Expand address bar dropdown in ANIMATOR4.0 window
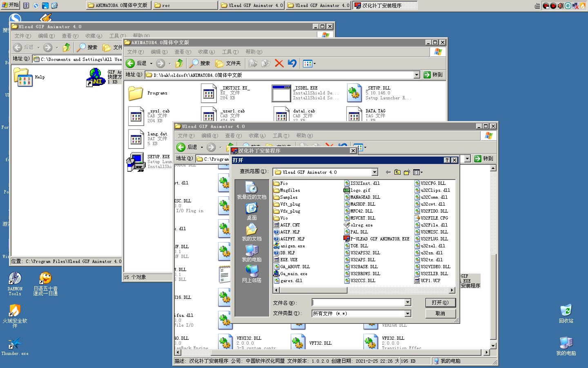This screenshot has height=368, width=588. [416, 75]
